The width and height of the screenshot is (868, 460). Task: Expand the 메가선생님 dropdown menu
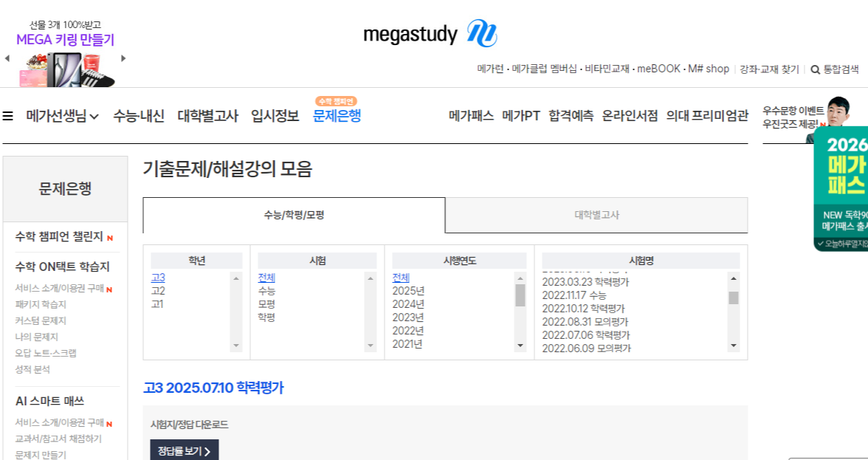[63, 116]
